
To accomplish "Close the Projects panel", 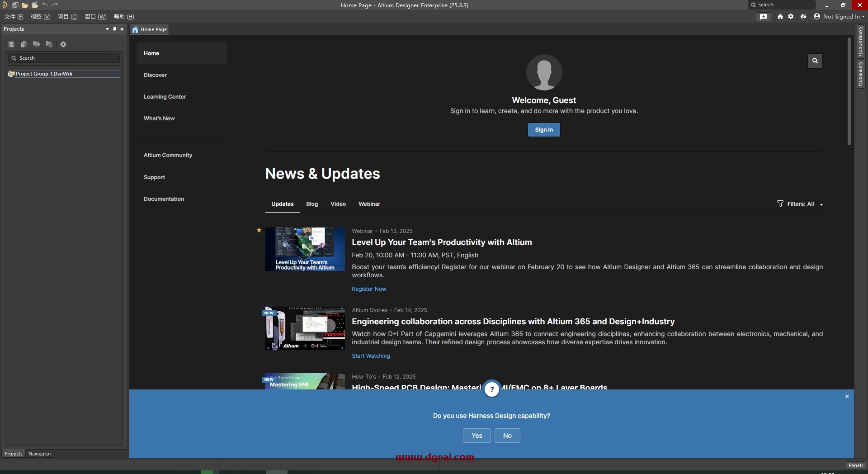I will [122, 29].
